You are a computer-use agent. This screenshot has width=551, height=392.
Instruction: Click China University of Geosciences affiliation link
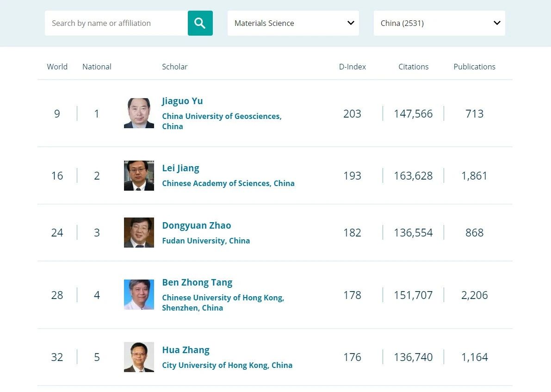click(x=221, y=116)
